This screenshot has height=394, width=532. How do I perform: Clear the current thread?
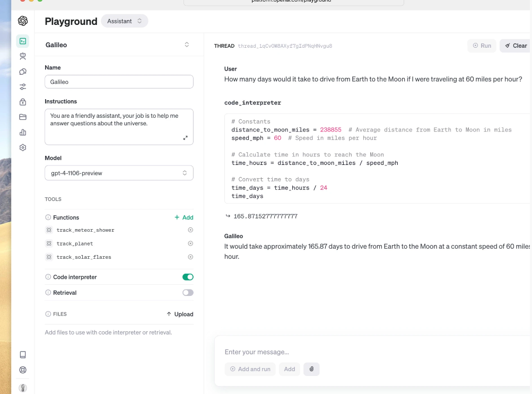click(515, 46)
